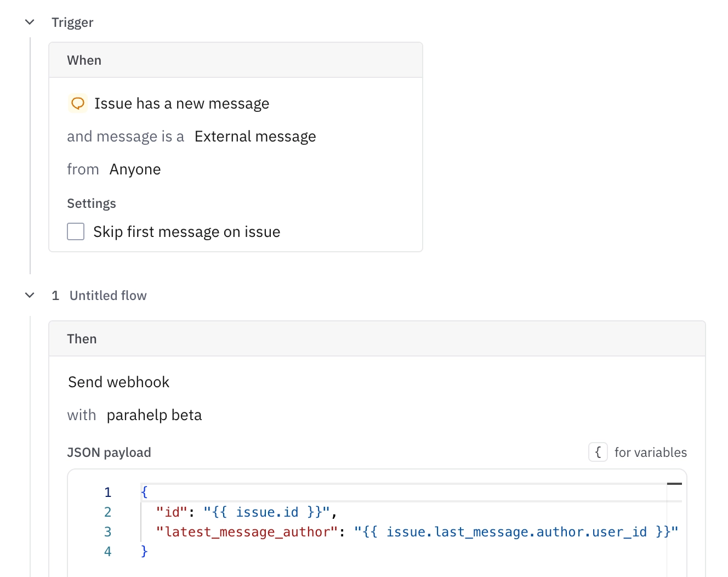This screenshot has width=728, height=577.
Task: Click the Untitled flow name
Action: 108,295
